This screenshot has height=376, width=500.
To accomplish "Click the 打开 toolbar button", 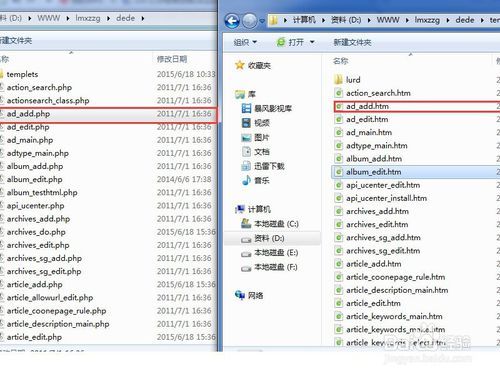I will pos(290,42).
